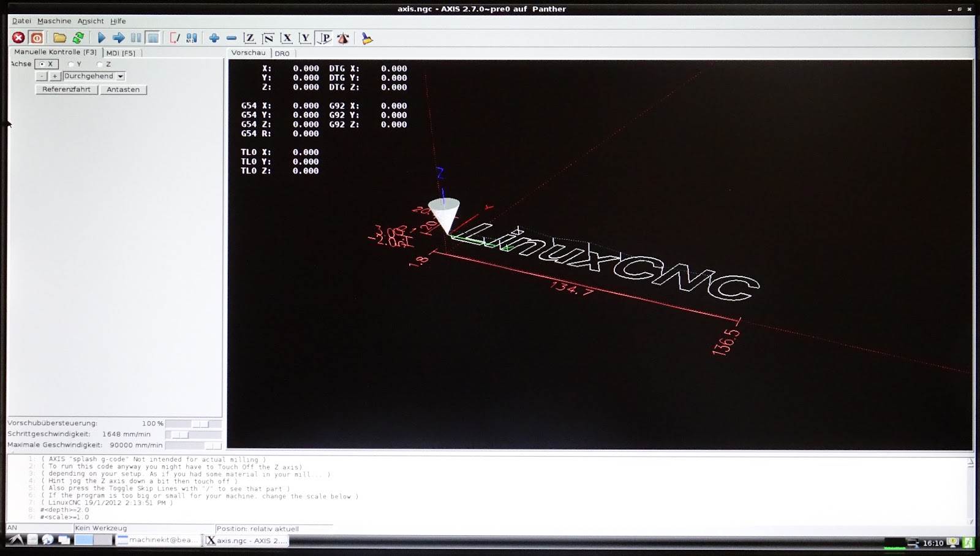Open the Maschine menu
The width and height of the screenshot is (980, 556).
click(x=54, y=21)
